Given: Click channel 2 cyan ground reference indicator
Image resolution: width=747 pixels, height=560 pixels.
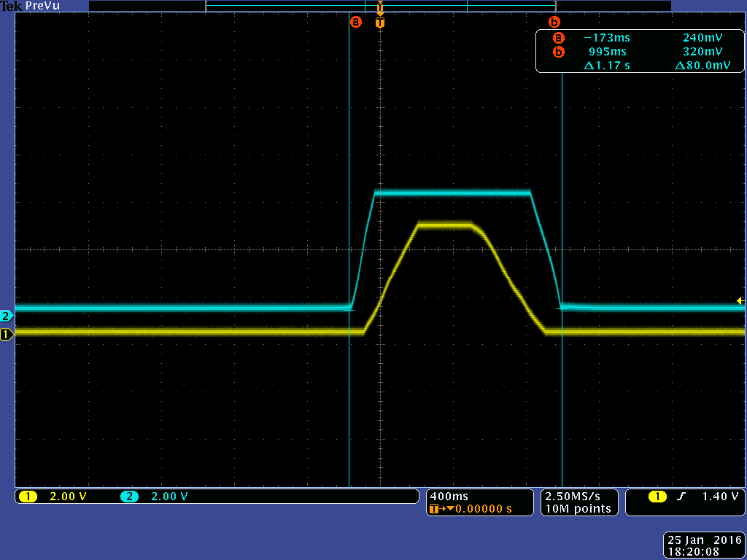Looking at the screenshot, I should pyautogui.click(x=7, y=316).
